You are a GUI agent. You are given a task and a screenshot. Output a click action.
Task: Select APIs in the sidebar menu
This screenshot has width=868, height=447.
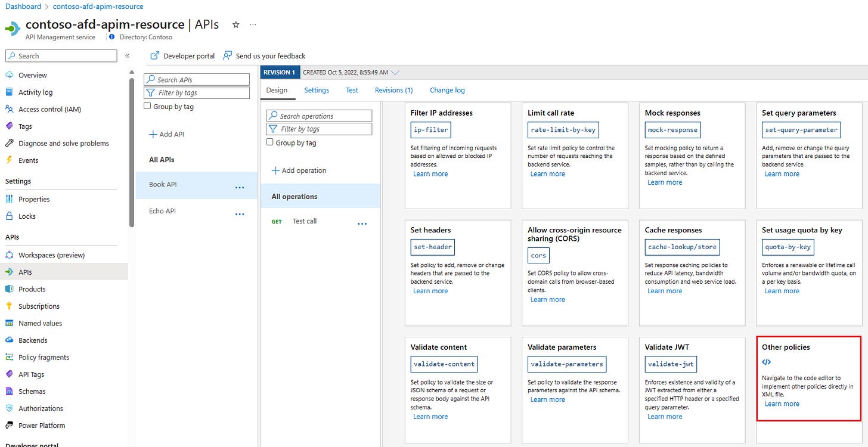[x=64, y=272]
